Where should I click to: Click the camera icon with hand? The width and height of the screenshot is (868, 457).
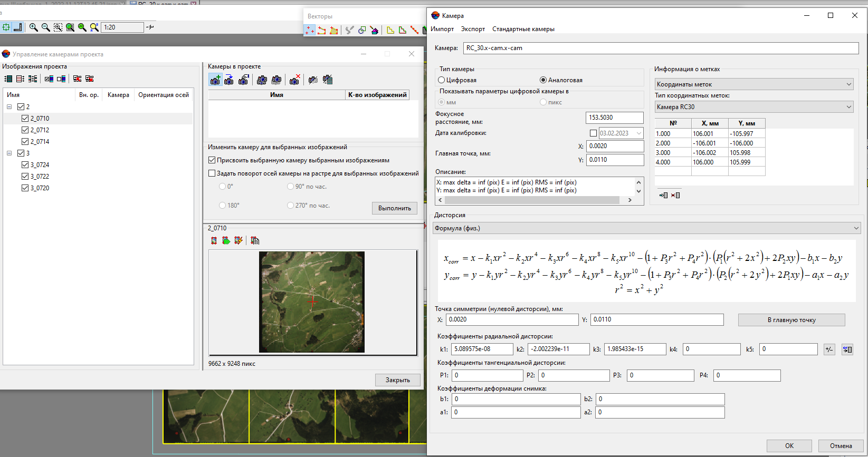(244, 80)
